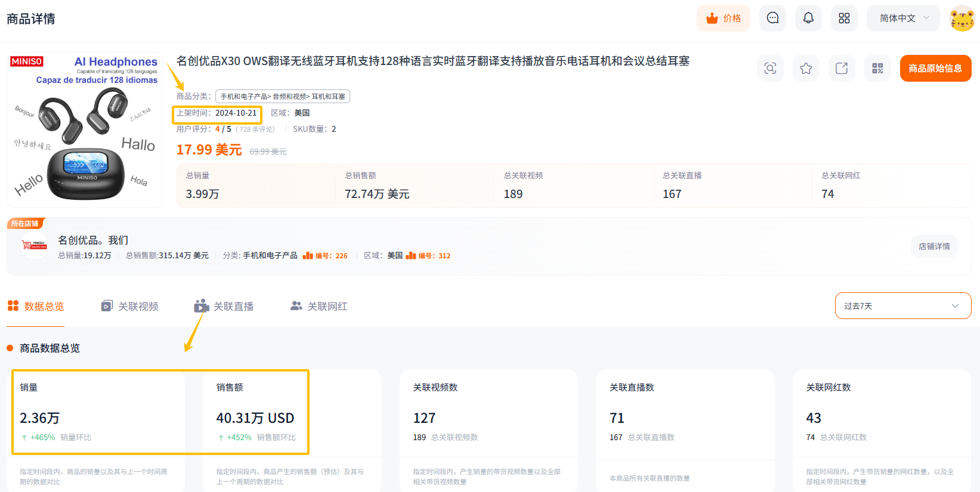The image size is (980, 492).
Task: Open the chat message icon
Action: click(772, 18)
